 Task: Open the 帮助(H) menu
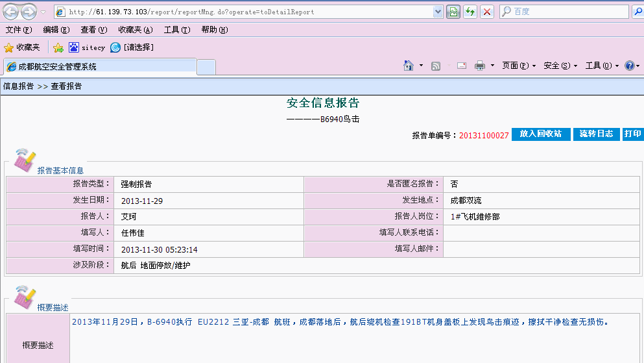tap(215, 30)
